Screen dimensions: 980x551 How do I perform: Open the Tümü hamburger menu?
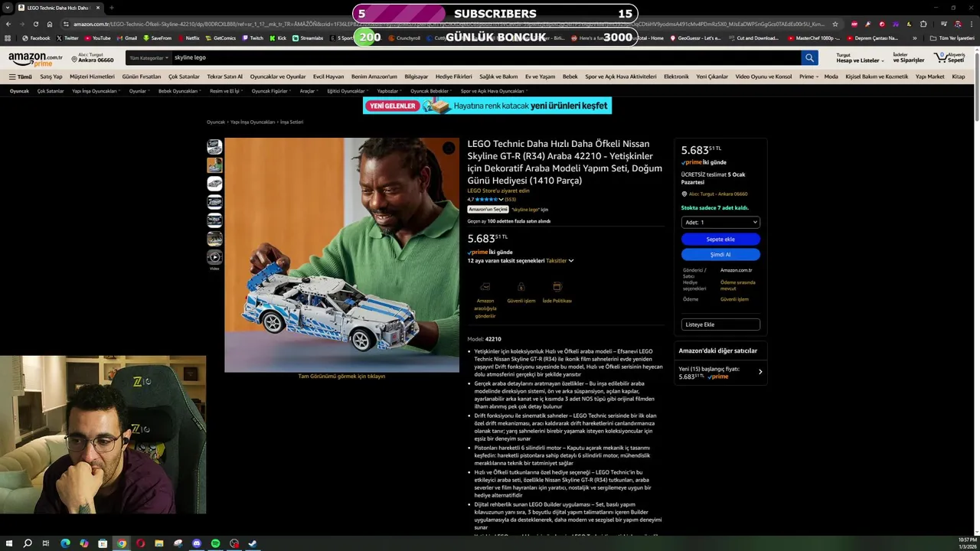21,77
